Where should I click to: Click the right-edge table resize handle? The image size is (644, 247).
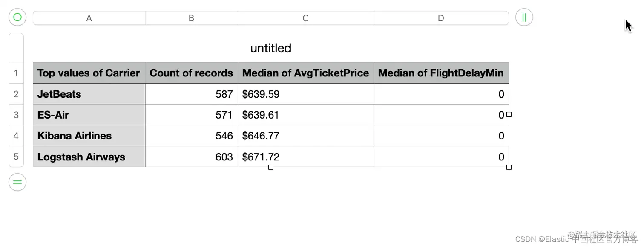[x=509, y=114]
